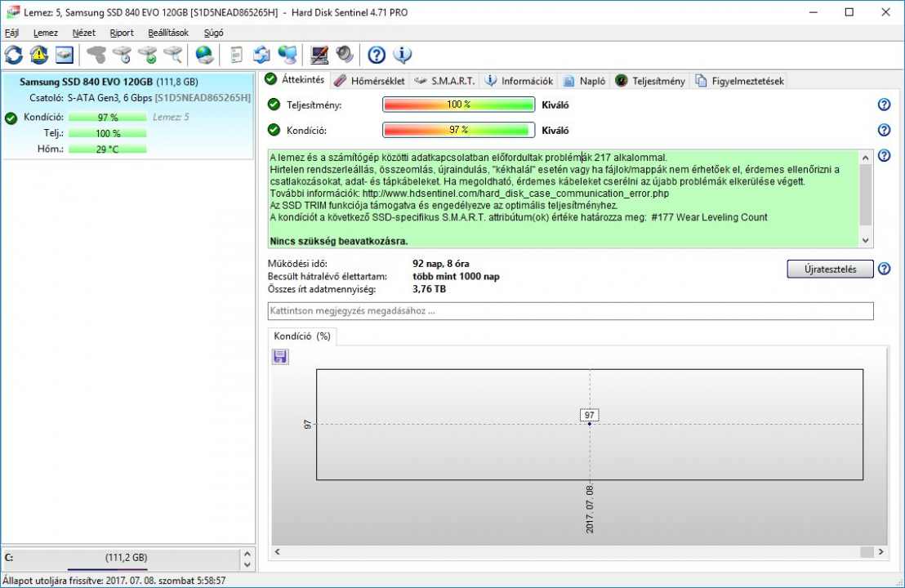
Task: Click help icon next to Teljesítmény bar
Action: 884,105
